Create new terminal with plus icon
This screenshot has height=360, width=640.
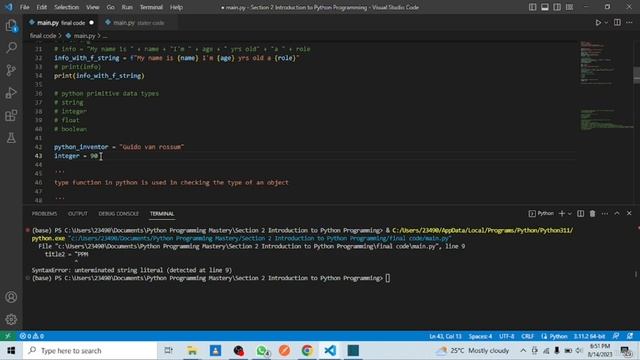tap(562, 213)
